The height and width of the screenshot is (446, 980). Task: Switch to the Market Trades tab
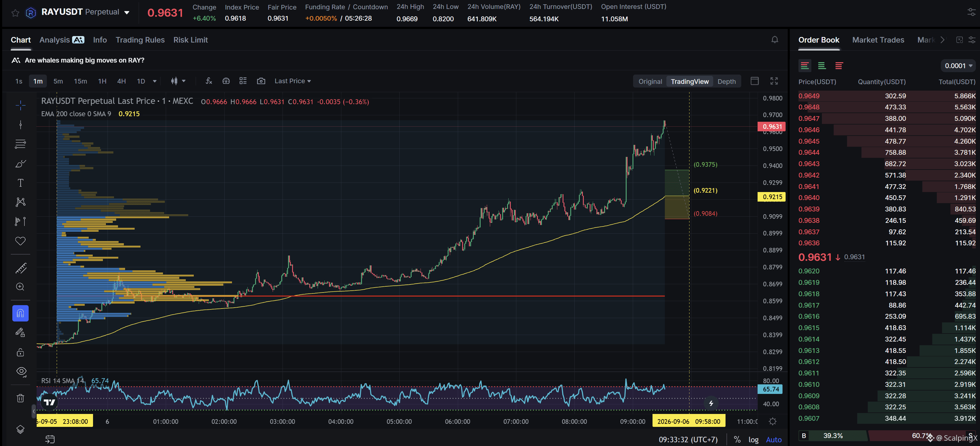[x=878, y=40]
